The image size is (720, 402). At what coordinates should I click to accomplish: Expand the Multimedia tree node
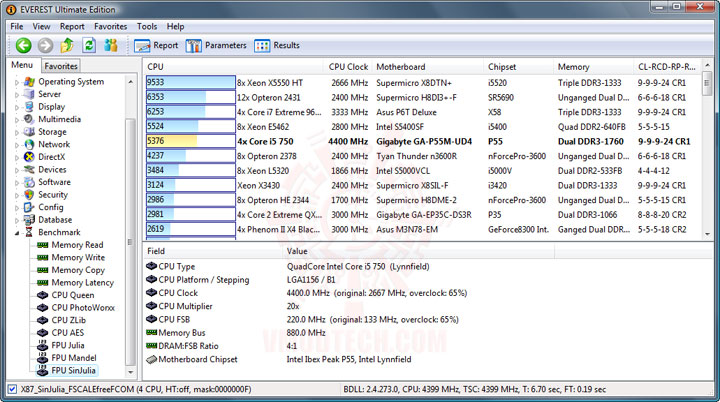[17, 120]
